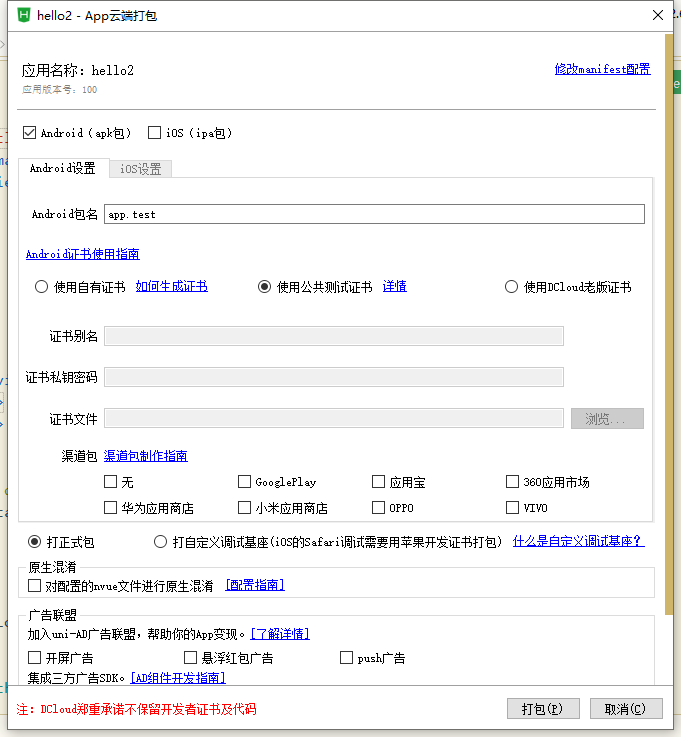
Task: Open the 修改manifest配置 link
Action: pos(602,69)
